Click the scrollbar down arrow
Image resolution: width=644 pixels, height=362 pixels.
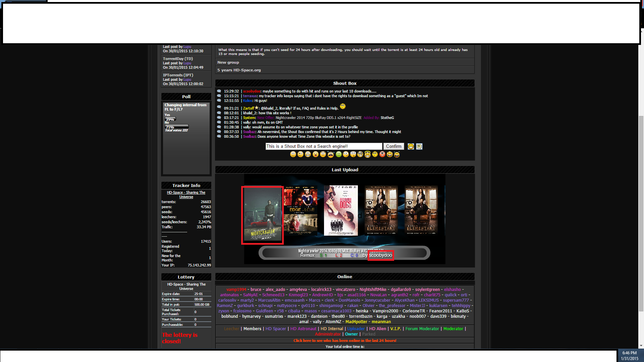tap(641, 346)
